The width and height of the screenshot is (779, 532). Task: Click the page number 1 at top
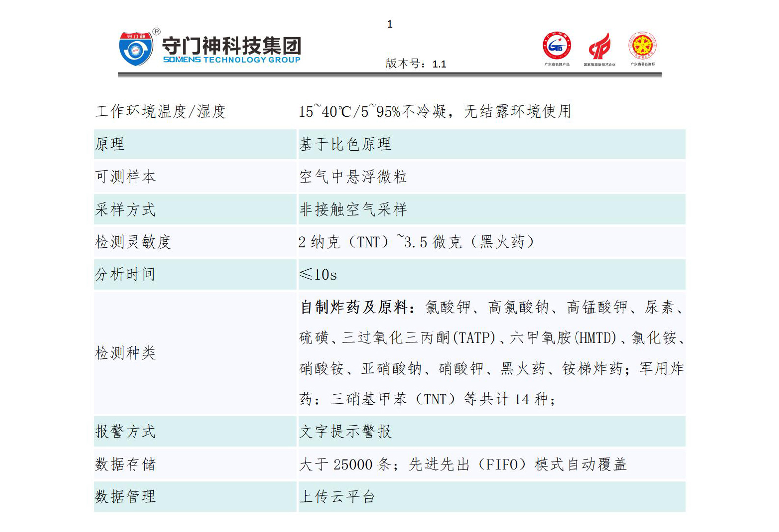coord(390,24)
